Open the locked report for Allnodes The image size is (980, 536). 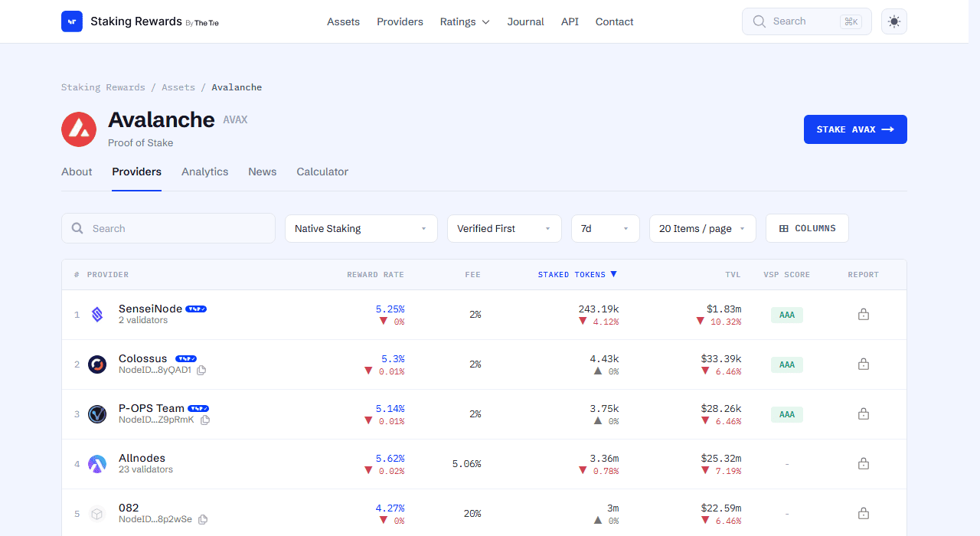pos(864,463)
